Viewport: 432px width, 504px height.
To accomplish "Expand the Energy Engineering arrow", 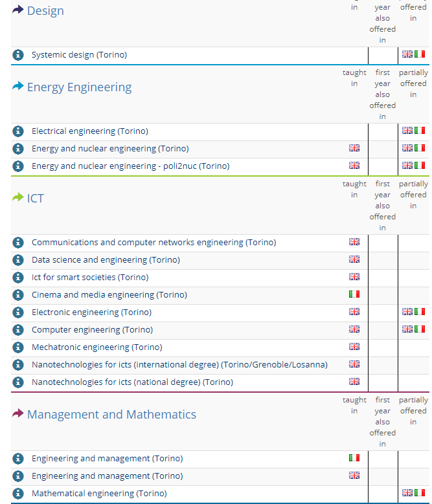I will (x=18, y=87).
